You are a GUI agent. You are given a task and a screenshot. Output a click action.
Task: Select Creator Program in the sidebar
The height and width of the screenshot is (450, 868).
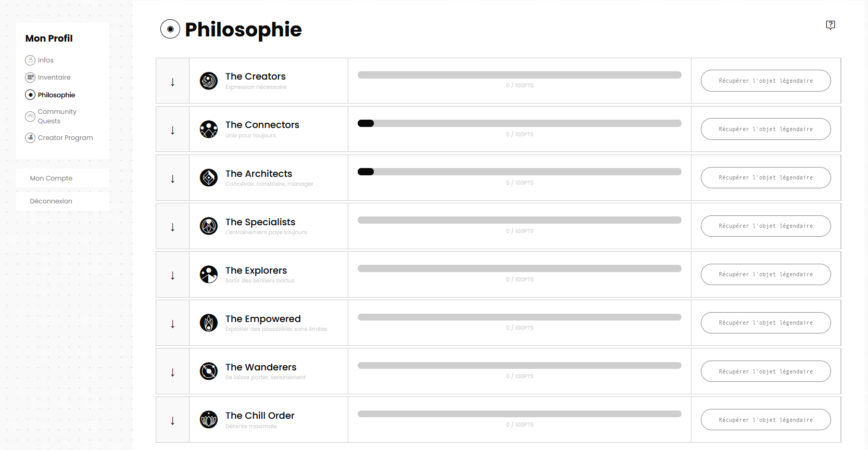click(x=65, y=138)
